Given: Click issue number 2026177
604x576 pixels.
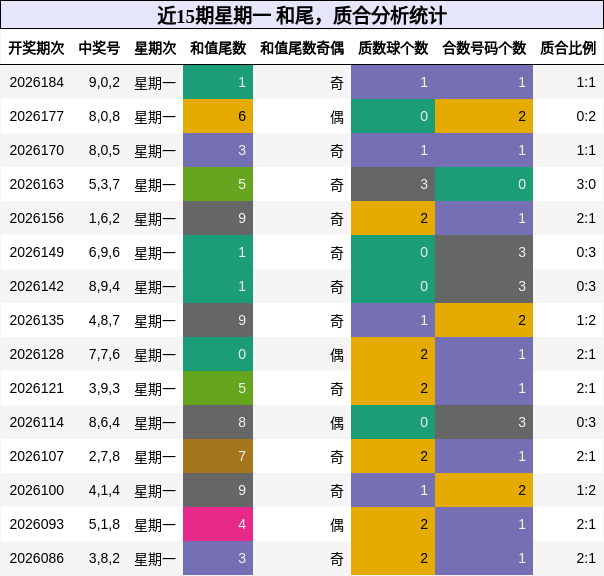Looking at the screenshot, I should click(37, 116).
